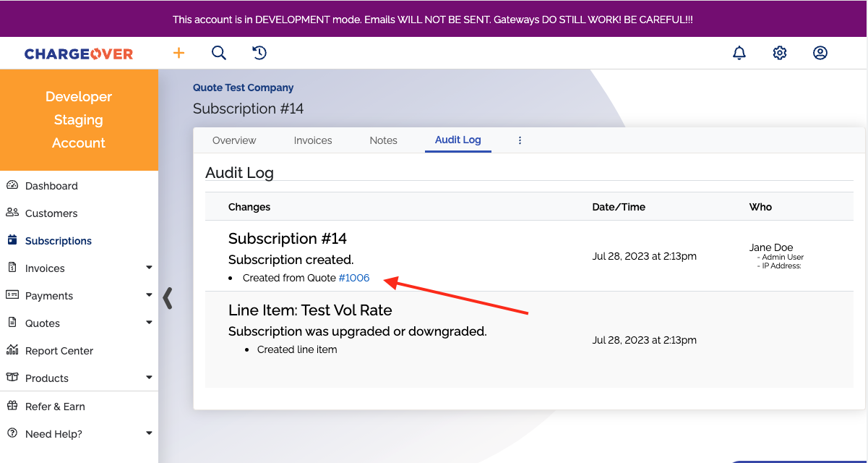868x463 pixels.
Task: Click the Subscription #14 audit entry title
Action: click(288, 239)
